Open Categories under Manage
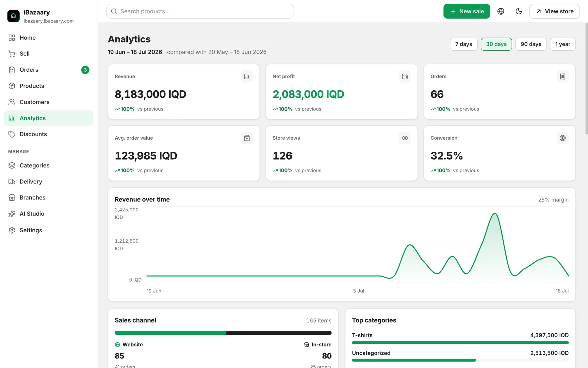 [x=49, y=166]
